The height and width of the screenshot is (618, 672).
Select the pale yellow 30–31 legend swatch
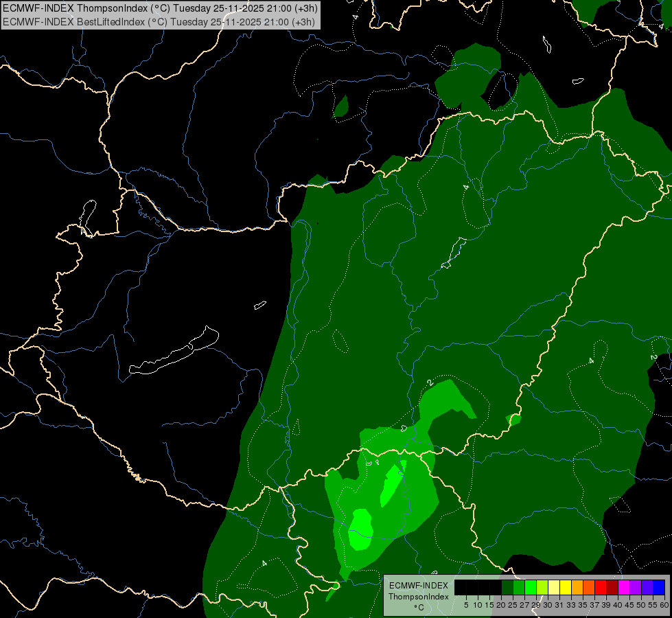click(x=554, y=587)
